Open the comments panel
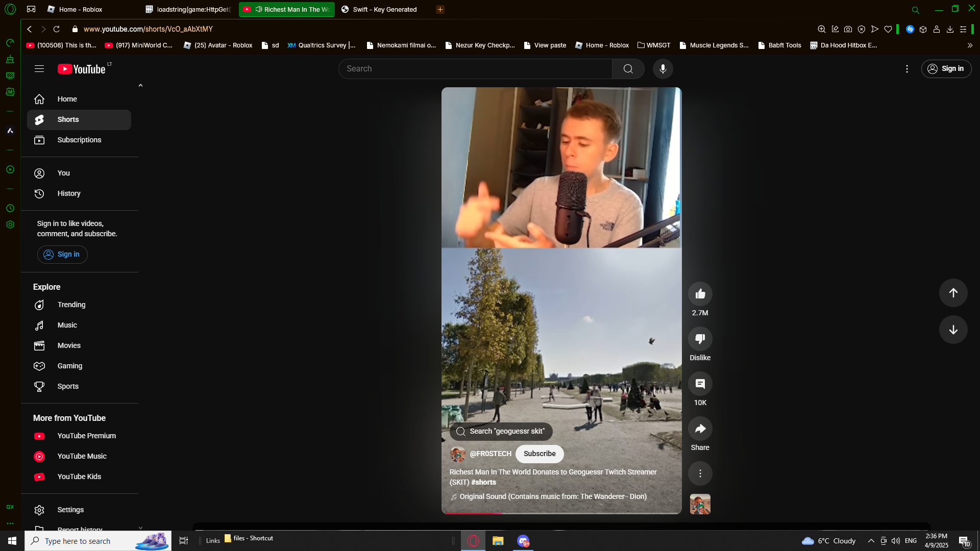 pos(700,384)
